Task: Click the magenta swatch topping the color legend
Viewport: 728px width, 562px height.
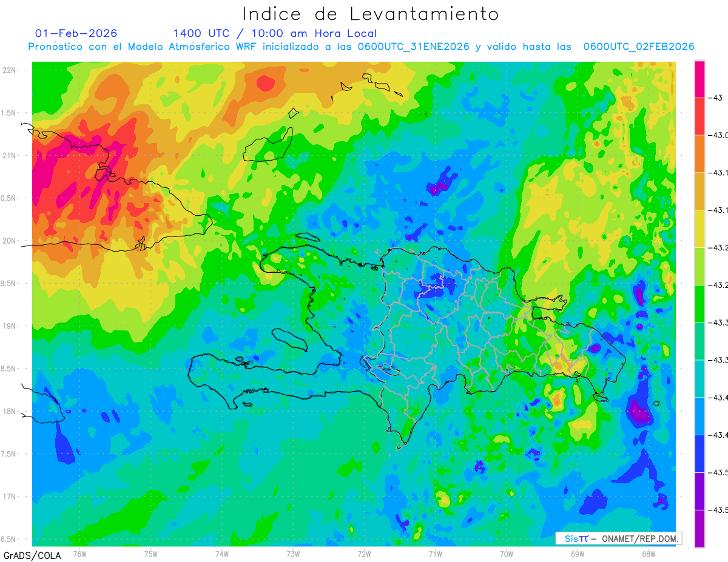Action: [x=699, y=79]
